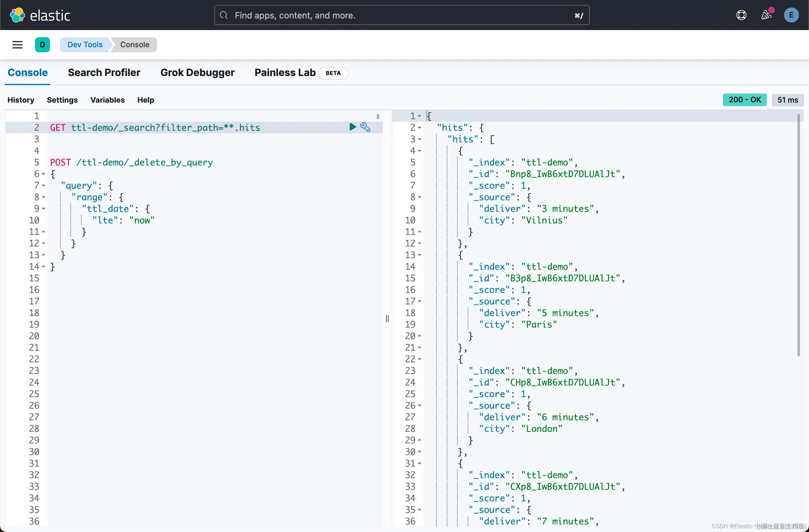Focus the Find apps search field
Viewport: 809px width, 532px height.
[x=401, y=15]
